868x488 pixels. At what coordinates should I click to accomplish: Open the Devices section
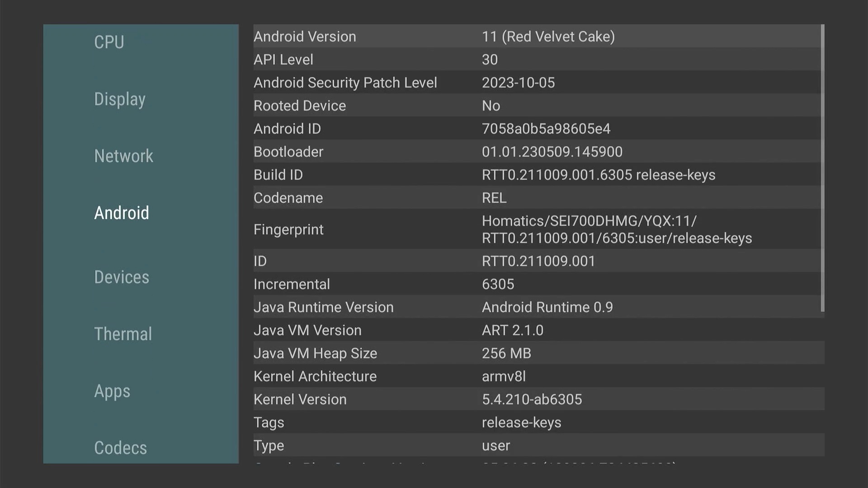tap(122, 277)
